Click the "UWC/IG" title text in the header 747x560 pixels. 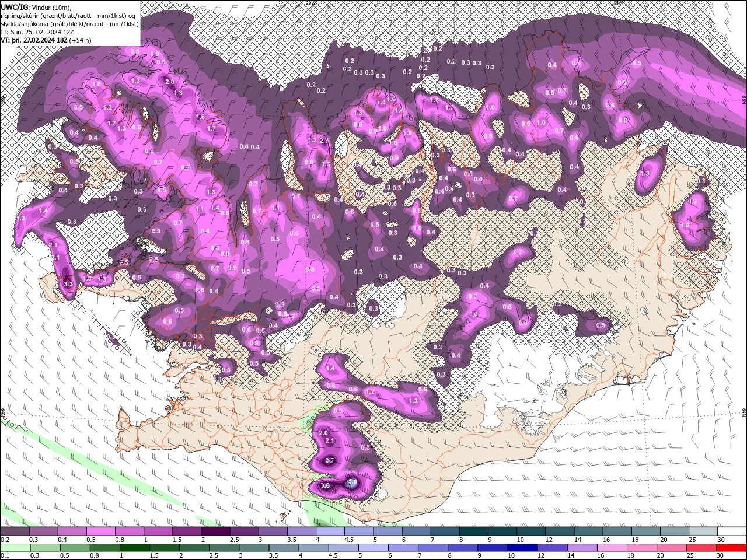click(x=15, y=7)
